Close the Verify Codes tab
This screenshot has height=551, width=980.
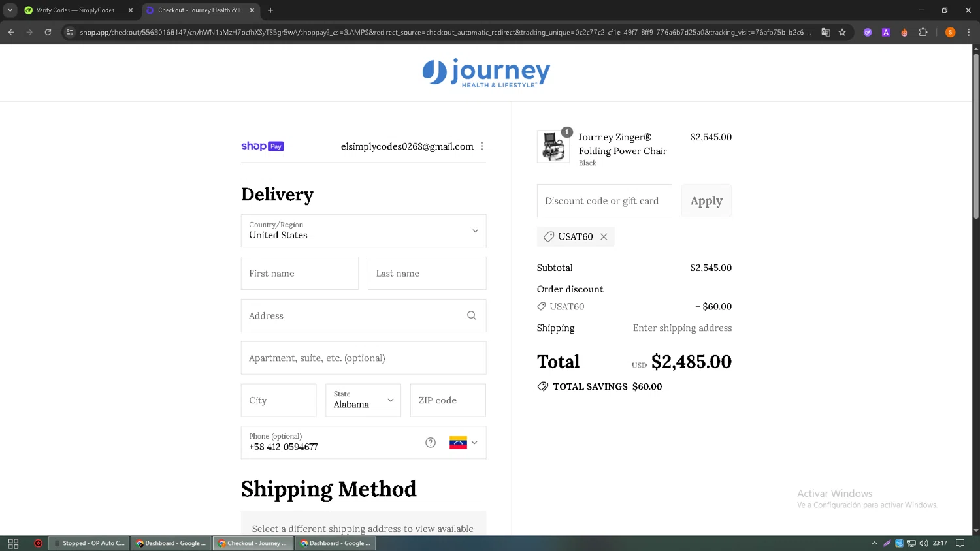tap(131, 10)
